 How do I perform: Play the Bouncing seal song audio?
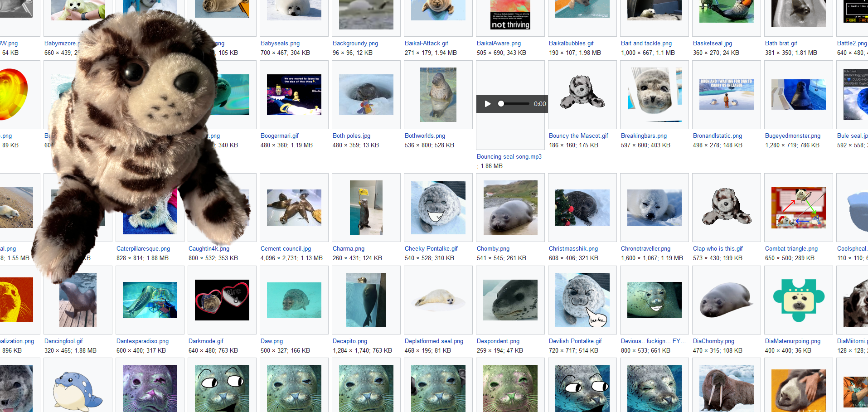(488, 104)
